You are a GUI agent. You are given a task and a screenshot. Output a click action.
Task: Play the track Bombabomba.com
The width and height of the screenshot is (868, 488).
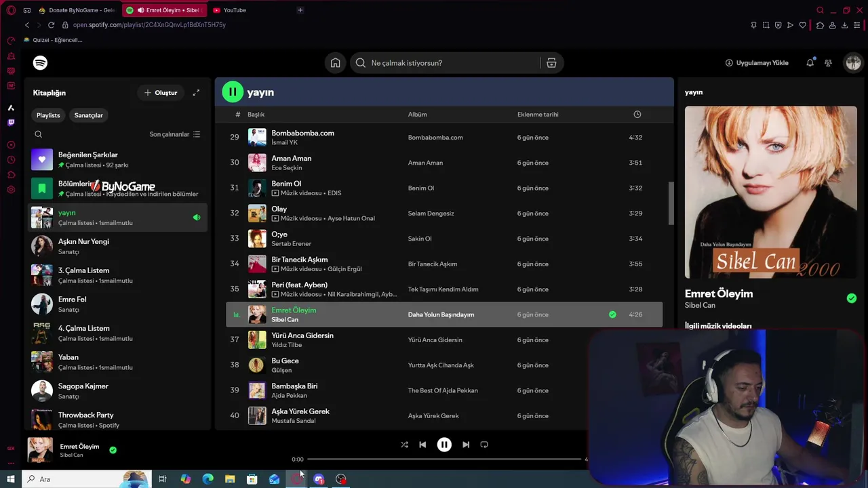444,138
